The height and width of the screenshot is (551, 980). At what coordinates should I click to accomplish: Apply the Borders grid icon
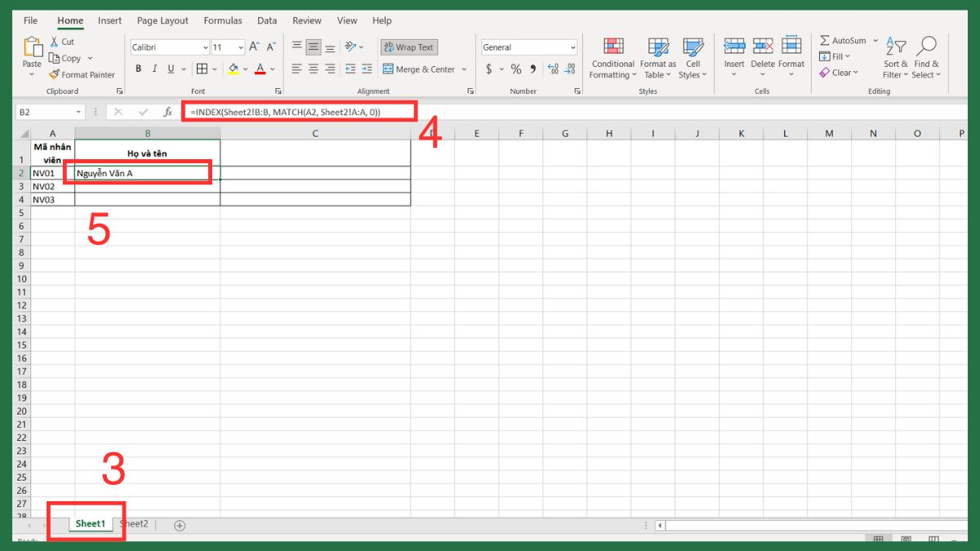(200, 69)
